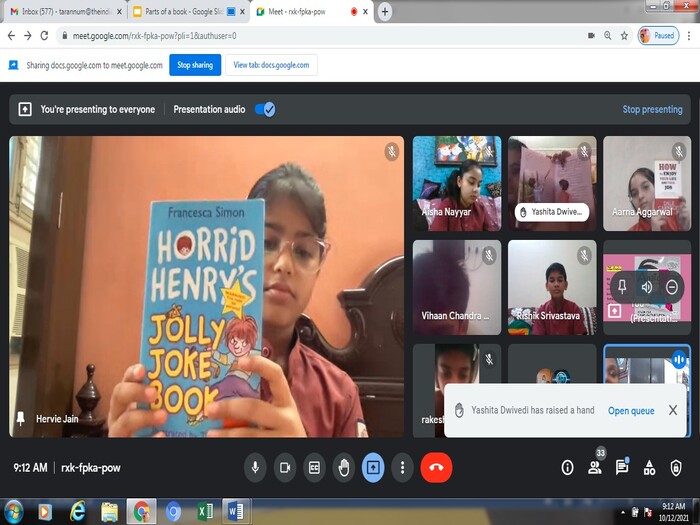Click the camera permission icon in address bar
700x525 pixels.
591,36
